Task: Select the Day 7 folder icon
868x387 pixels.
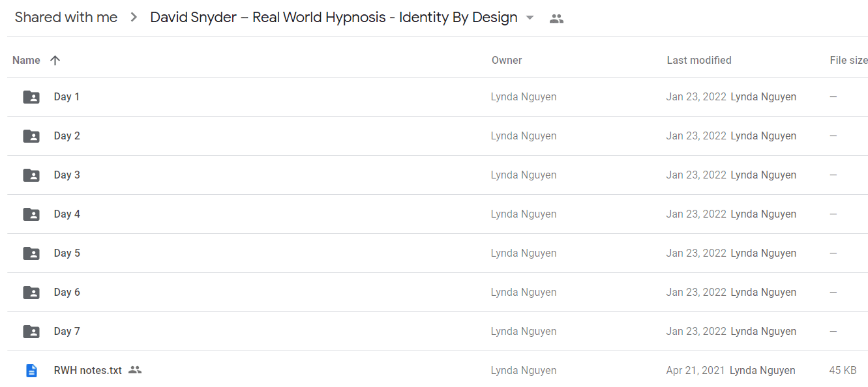Action: [31, 332]
